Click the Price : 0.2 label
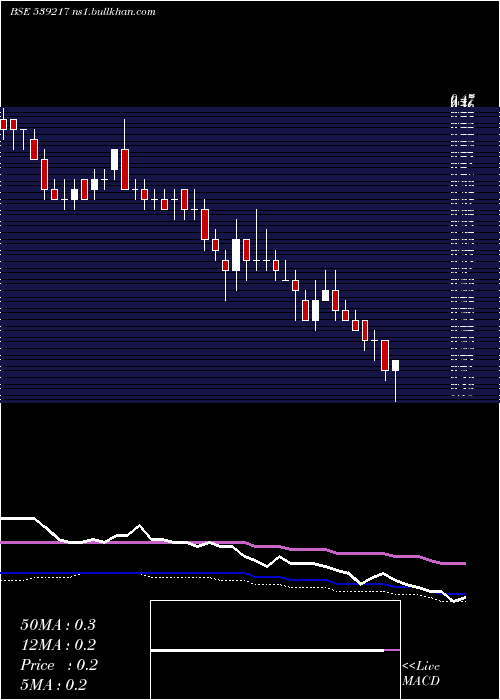This screenshot has width=500, height=700. (58, 665)
